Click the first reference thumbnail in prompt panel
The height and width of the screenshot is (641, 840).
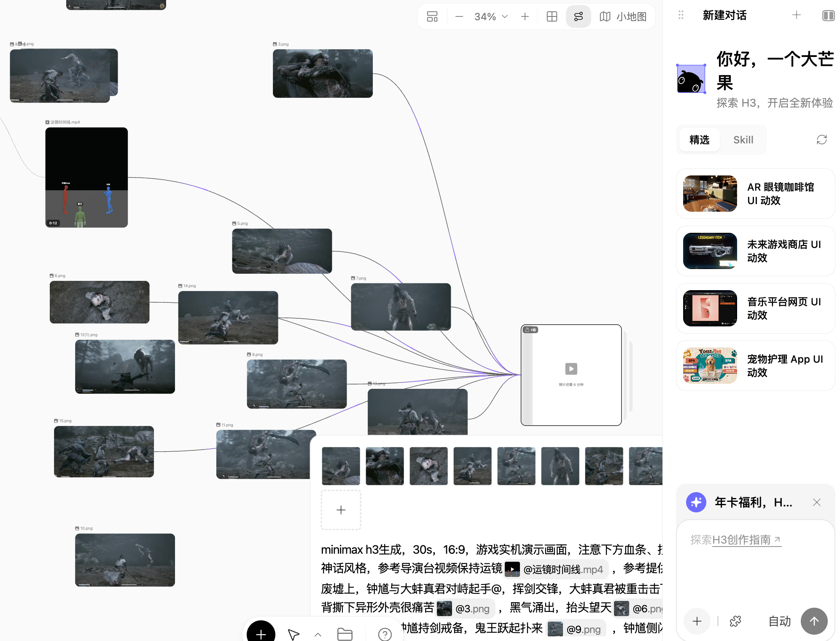(341, 466)
